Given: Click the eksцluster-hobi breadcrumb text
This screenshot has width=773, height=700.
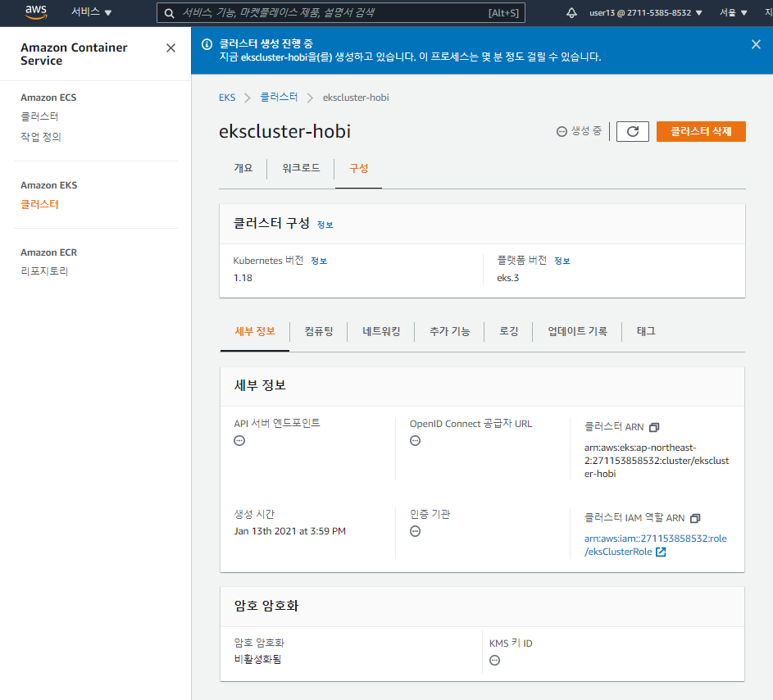Looking at the screenshot, I should 356,98.
